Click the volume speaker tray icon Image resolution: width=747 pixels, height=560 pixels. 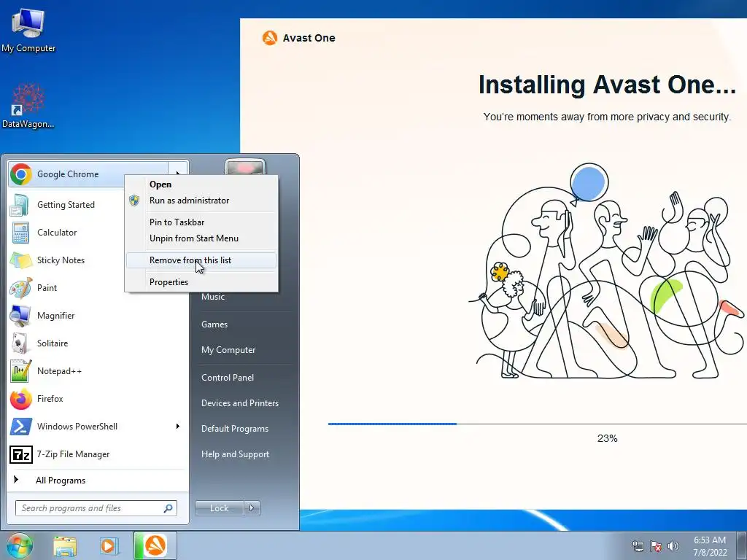(673, 546)
